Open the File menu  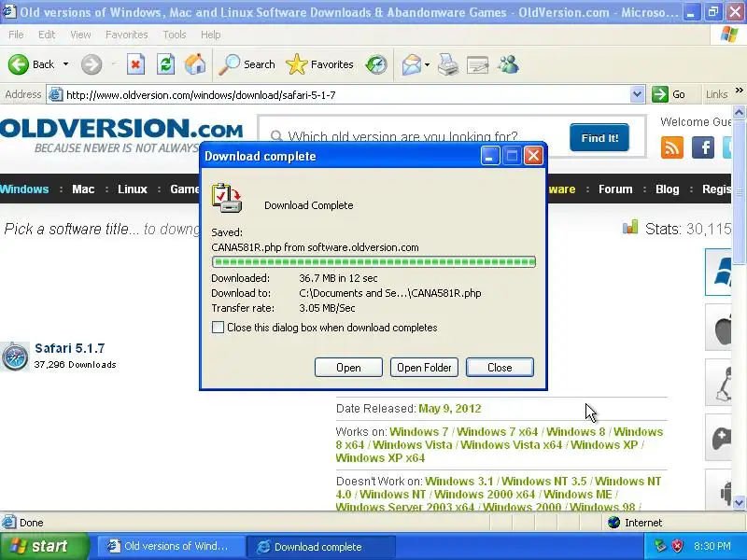pyautogui.click(x=16, y=35)
